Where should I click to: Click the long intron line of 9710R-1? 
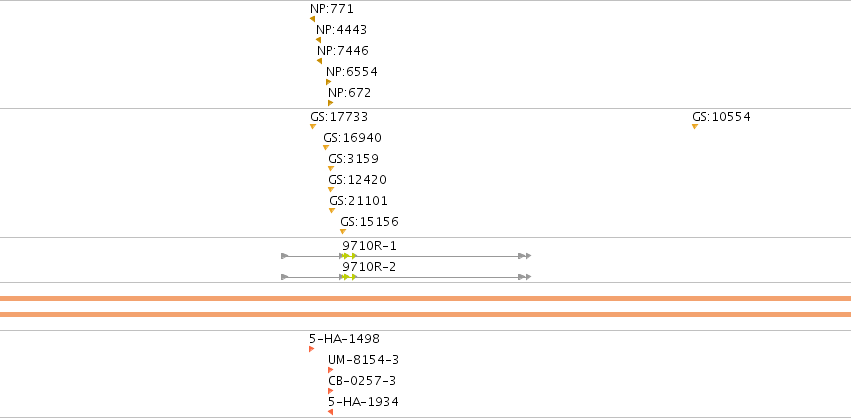(437, 256)
